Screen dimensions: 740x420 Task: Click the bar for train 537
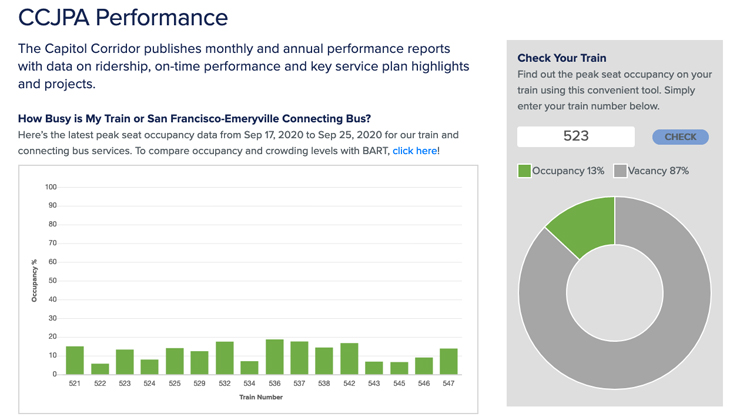pyautogui.click(x=299, y=358)
